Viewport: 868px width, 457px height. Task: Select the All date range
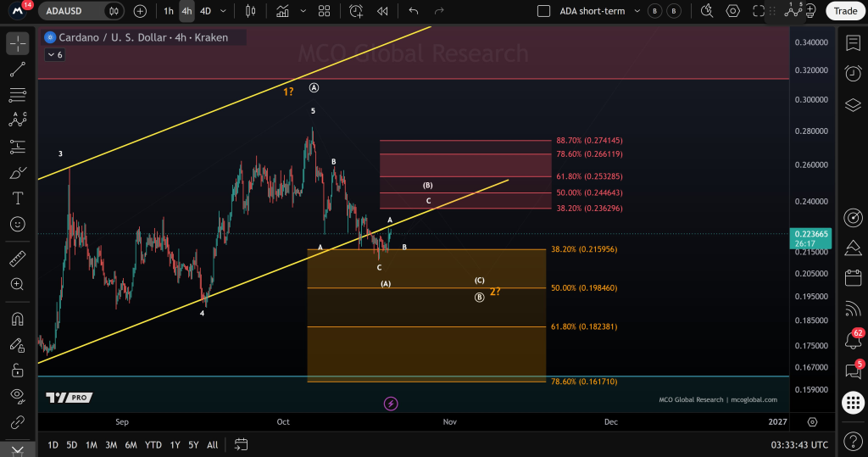(x=213, y=445)
